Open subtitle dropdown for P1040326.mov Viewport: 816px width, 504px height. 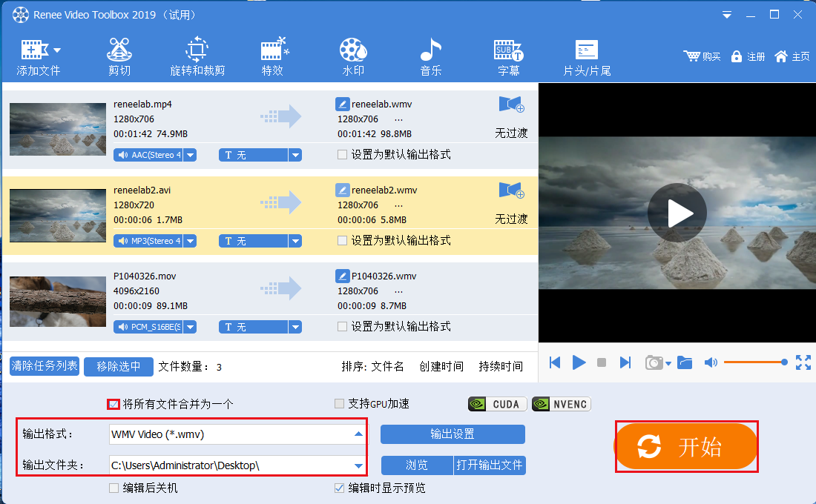[x=295, y=327]
